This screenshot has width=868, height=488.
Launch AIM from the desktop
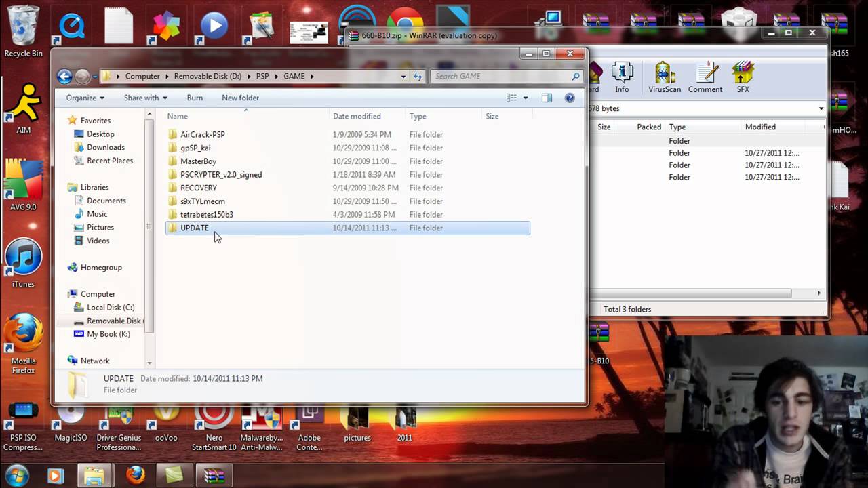tap(23, 108)
